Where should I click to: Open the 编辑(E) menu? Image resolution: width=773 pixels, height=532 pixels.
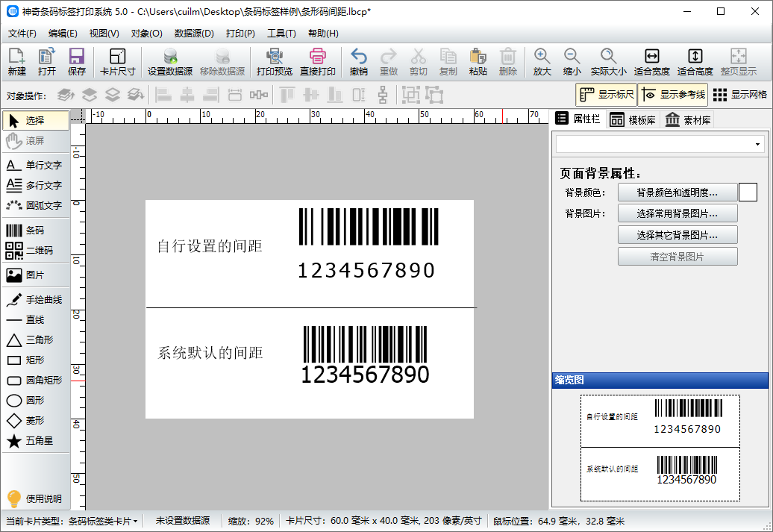point(63,34)
